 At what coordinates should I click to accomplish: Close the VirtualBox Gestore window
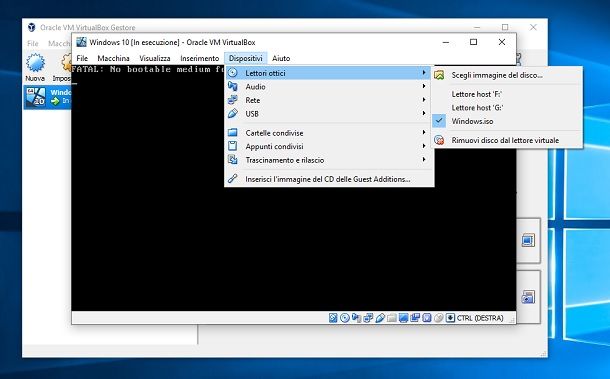pyautogui.click(x=533, y=27)
